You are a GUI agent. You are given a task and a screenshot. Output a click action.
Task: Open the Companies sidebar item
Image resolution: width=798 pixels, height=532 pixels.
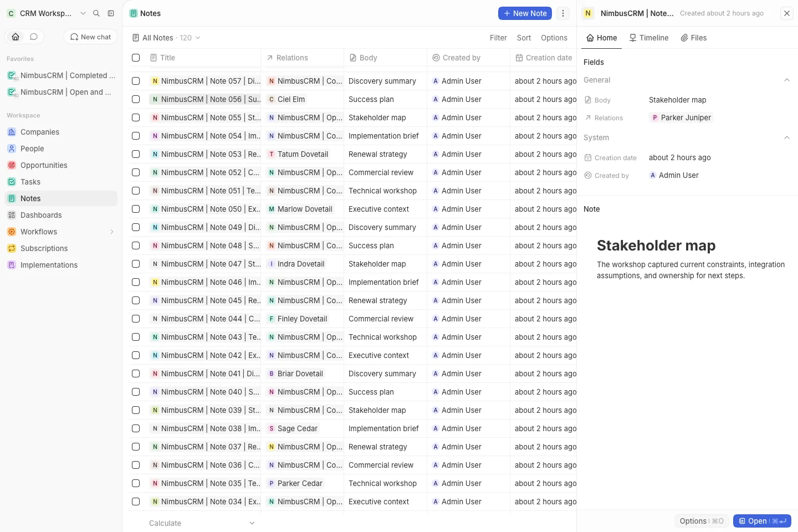pyautogui.click(x=61, y=132)
